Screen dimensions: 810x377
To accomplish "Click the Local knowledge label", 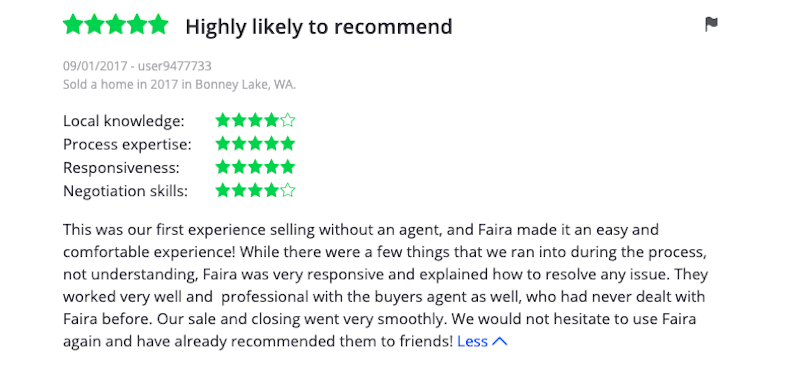I will click(123, 121).
